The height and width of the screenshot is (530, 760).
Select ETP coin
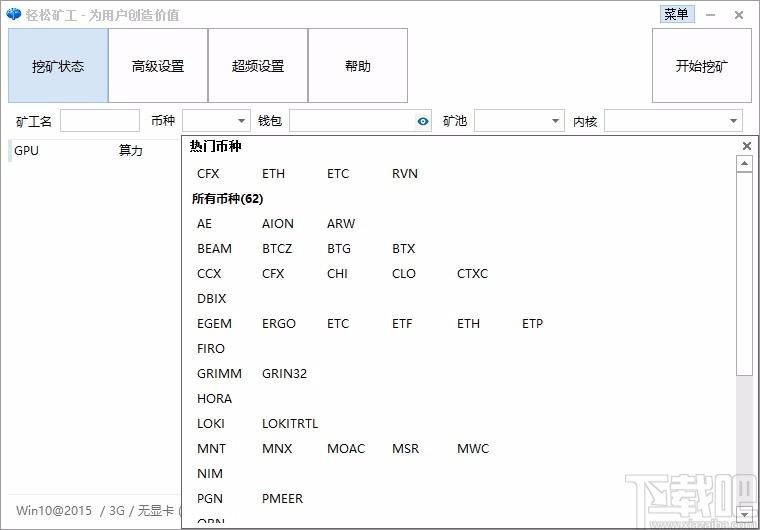(532, 323)
